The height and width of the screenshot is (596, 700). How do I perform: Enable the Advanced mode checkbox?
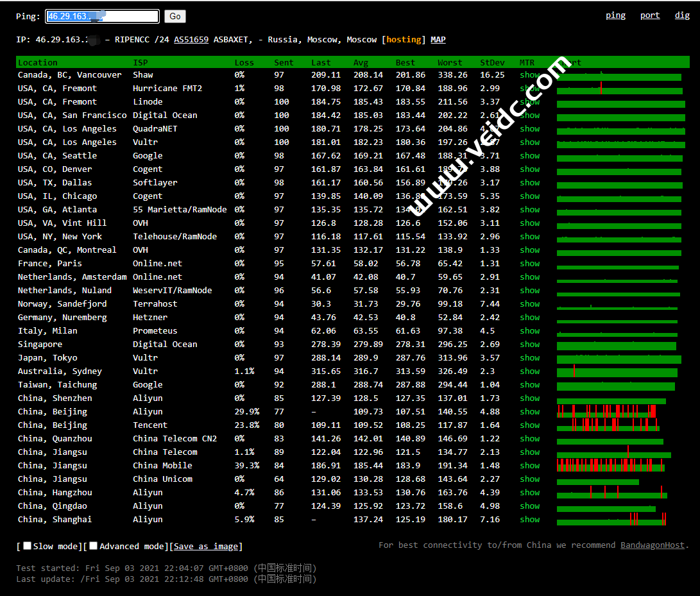coord(94,546)
